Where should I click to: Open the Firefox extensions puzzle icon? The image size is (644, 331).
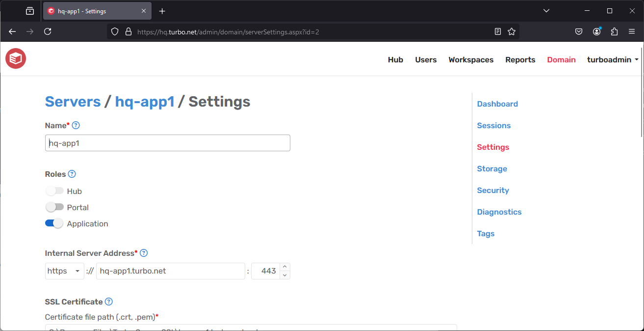tap(614, 31)
